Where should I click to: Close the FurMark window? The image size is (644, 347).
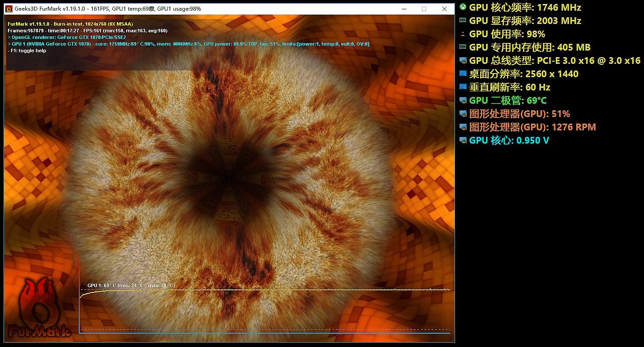(x=444, y=8)
